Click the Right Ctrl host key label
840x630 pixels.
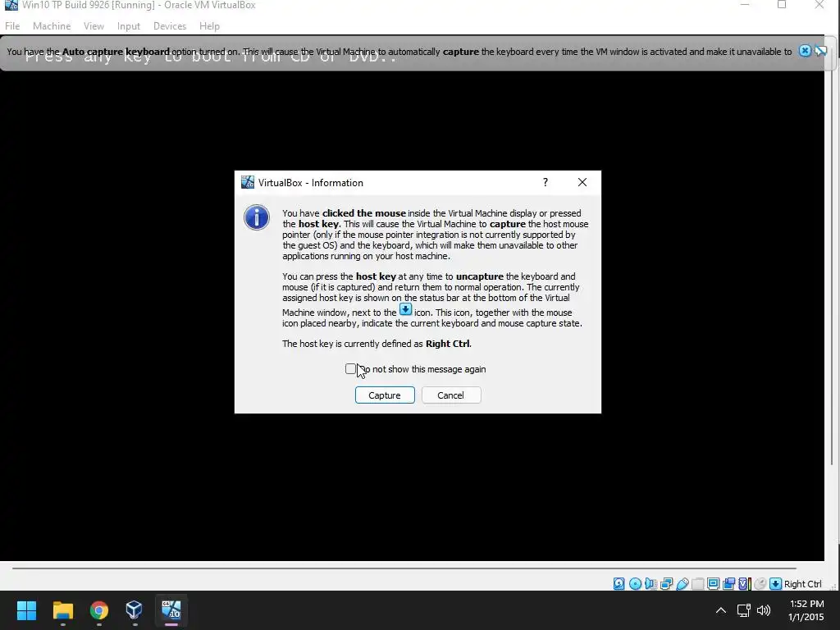pos(802,584)
